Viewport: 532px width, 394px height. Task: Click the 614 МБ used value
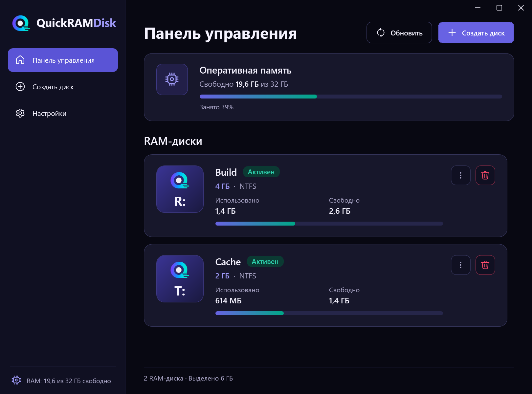point(228,301)
